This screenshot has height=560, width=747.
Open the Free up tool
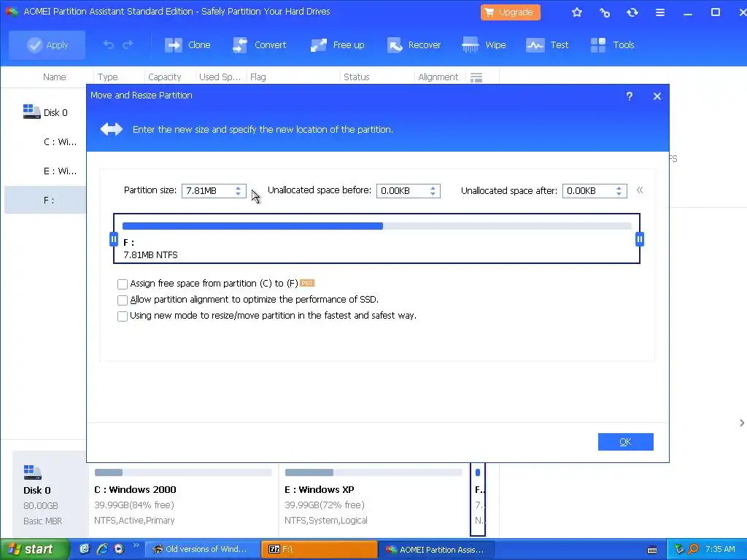pyautogui.click(x=337, y=44)
